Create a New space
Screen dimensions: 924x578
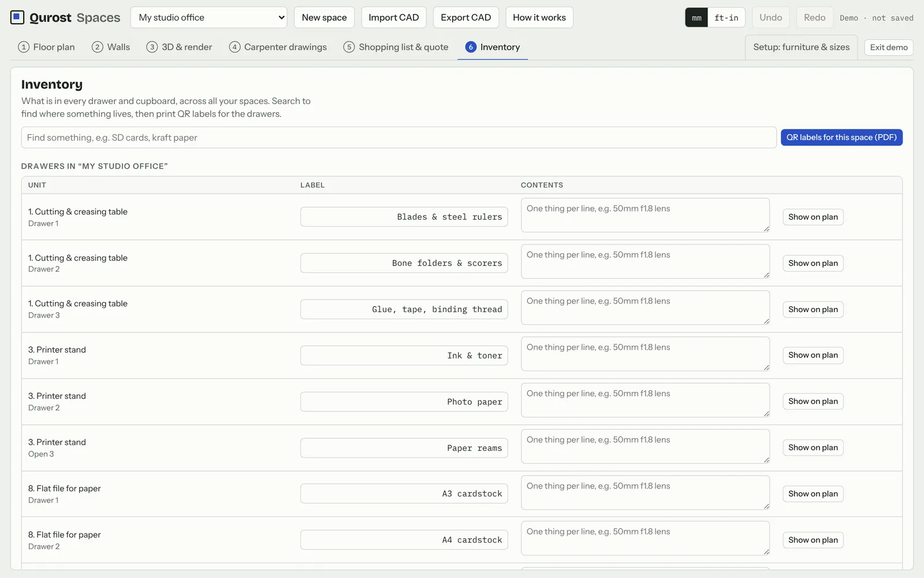(324, 17)
